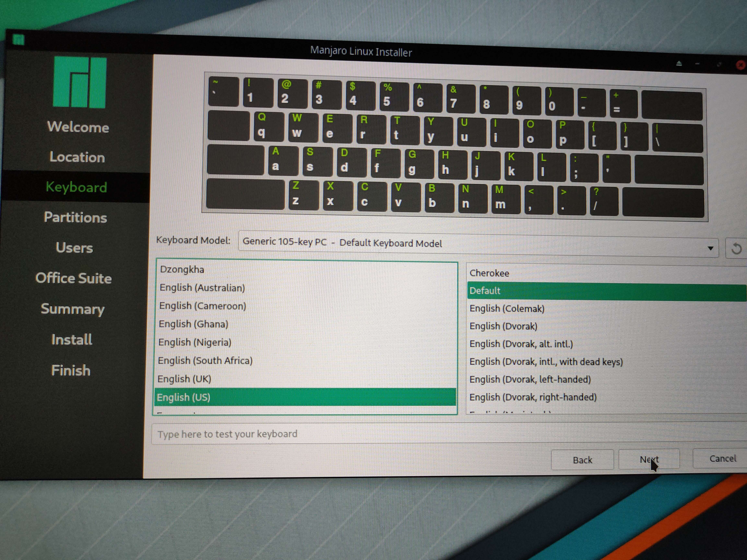Focus the 'Type here to test your keyboard' field
This screenshot has width=747, height=560.
449,434
